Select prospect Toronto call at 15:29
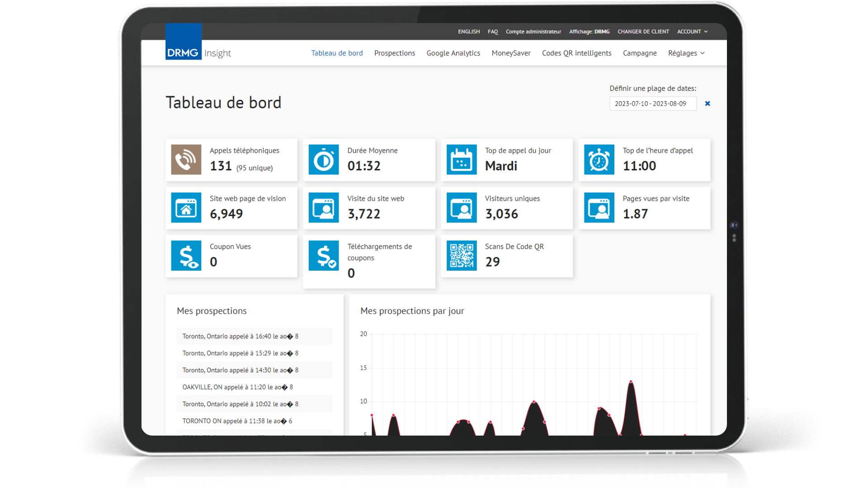 [255, 353]
